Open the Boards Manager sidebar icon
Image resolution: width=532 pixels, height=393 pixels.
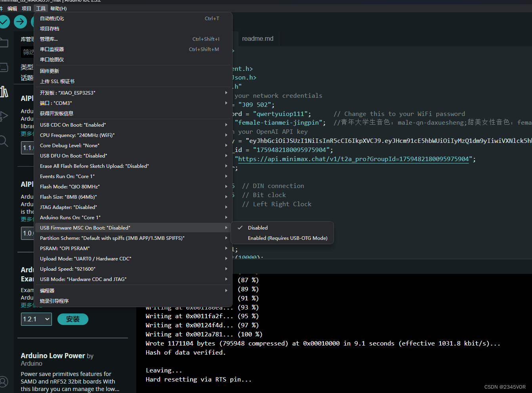tap(4, 67)
